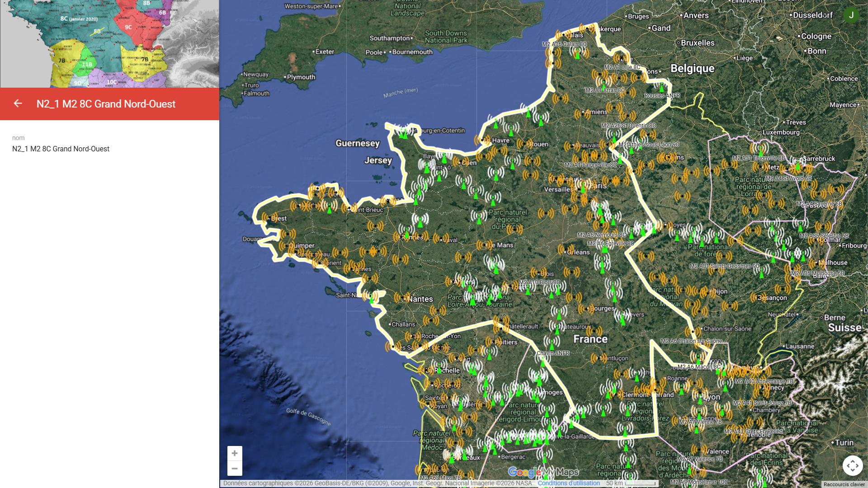
Task: Click the Raccourcis clavier button
Action: [844, 484]
